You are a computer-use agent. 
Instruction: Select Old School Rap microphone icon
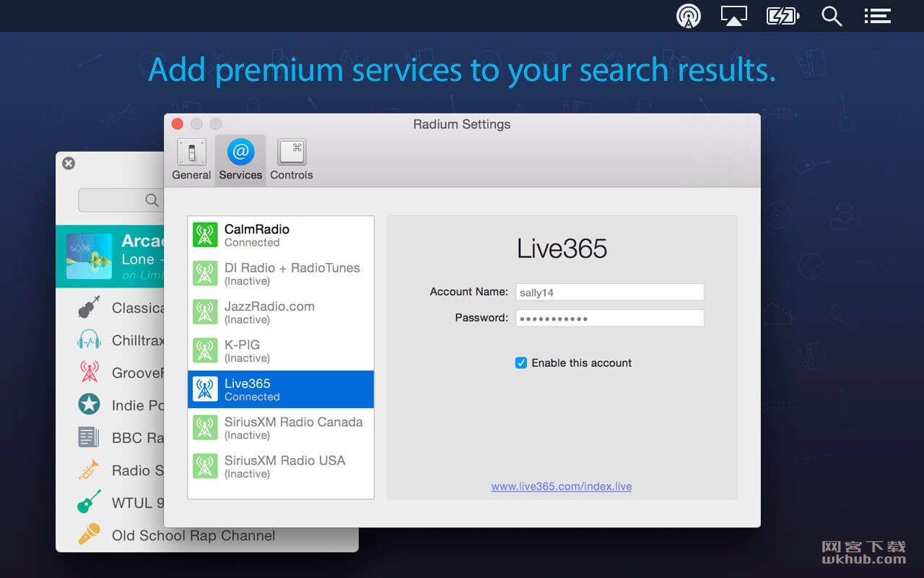coord(89,535)
